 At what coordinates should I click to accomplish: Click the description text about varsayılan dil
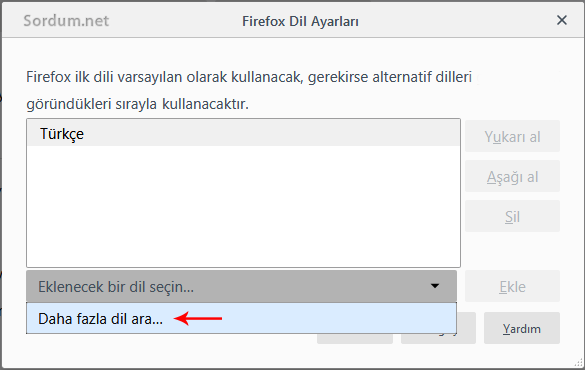[x=249, y=77]
